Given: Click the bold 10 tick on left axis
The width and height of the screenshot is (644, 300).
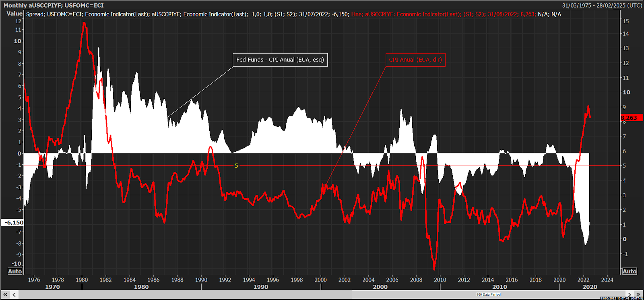Looking at the screenshot, I should point(17,41).
